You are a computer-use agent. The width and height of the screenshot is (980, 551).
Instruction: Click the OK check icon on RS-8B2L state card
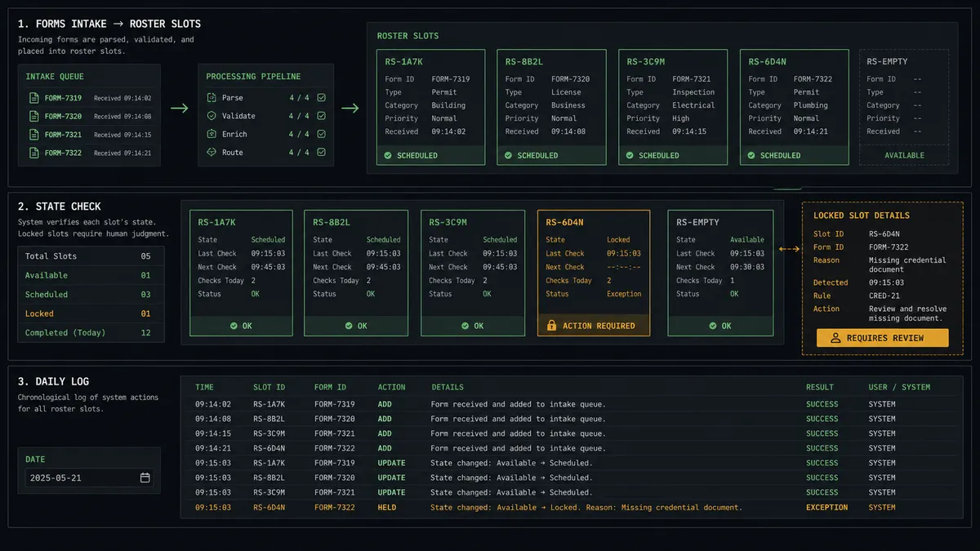click(x=350, y=326)
